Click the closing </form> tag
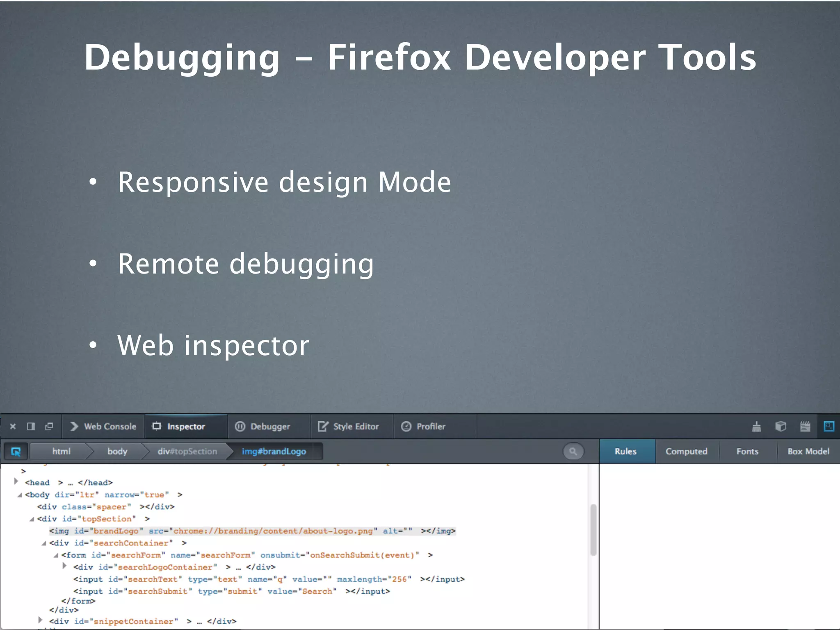This screenshot has width=840, height=630. pos(78,601)
